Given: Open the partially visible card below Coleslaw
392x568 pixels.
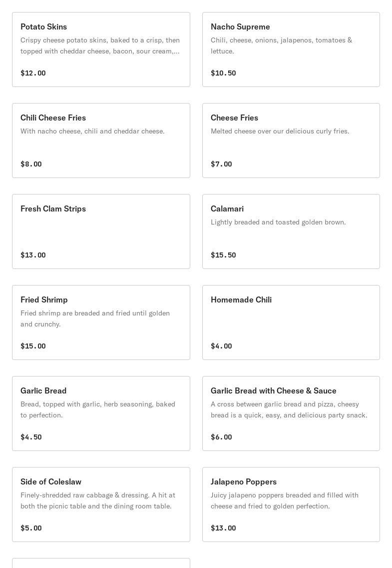Looking at the screenshot, I should (x=101, y=563).
